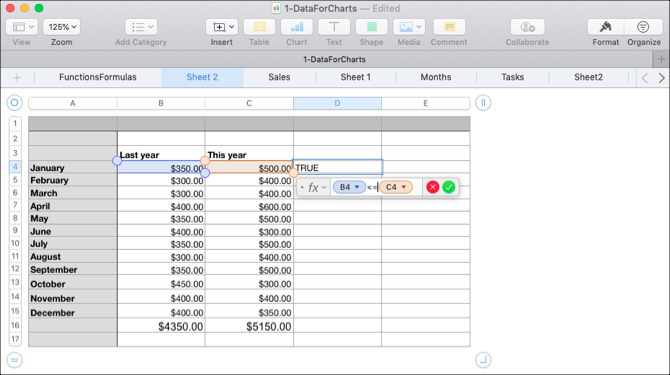The height and width of the screenshot is (375, 670).
Task: Switch to the Sales sheet tab
Action: pyautogui.click(x=279, y=77)
